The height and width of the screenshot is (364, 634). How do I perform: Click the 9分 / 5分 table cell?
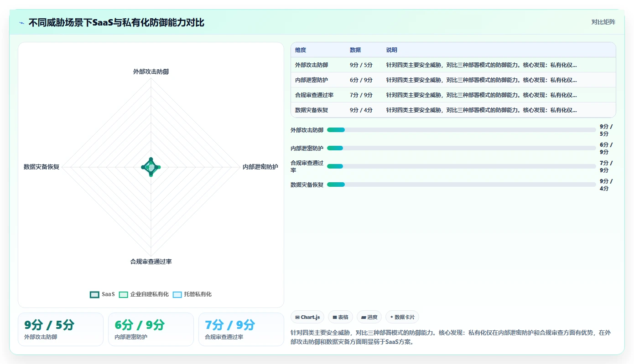[x=361, y=65]
